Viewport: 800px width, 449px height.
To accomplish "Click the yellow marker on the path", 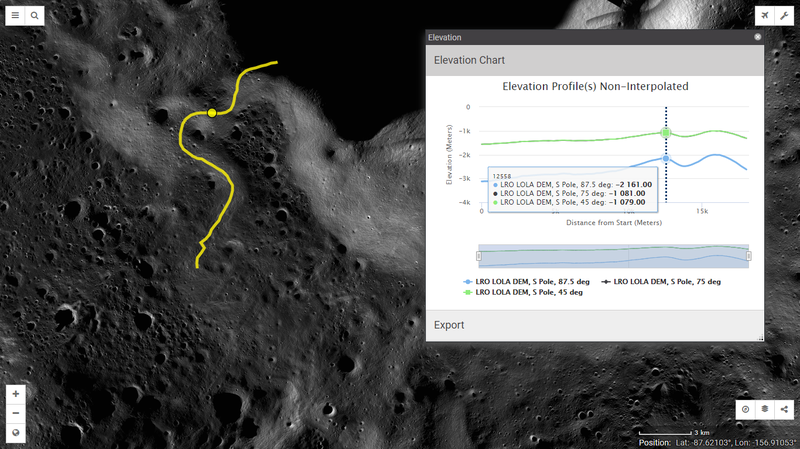I will [x=212, y=113].
